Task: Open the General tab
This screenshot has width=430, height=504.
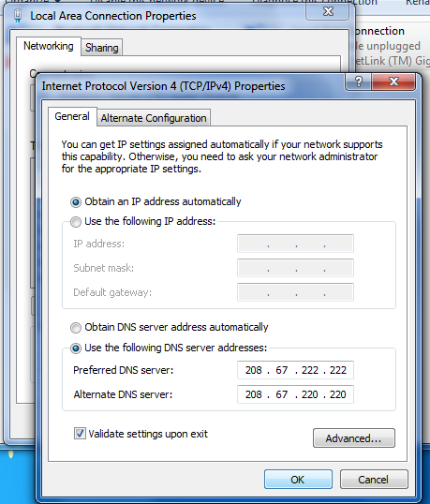Action: pyautogui.click(x=72, y=116)
